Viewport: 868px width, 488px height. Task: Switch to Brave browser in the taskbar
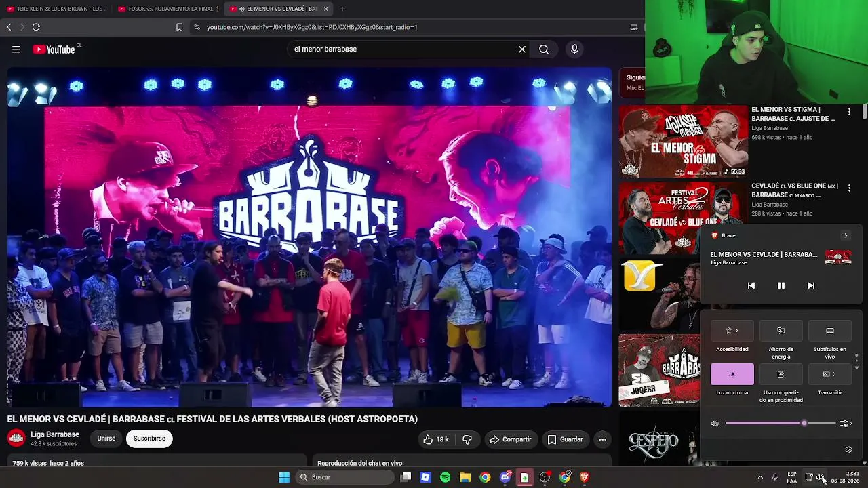[x=585, y=477]
